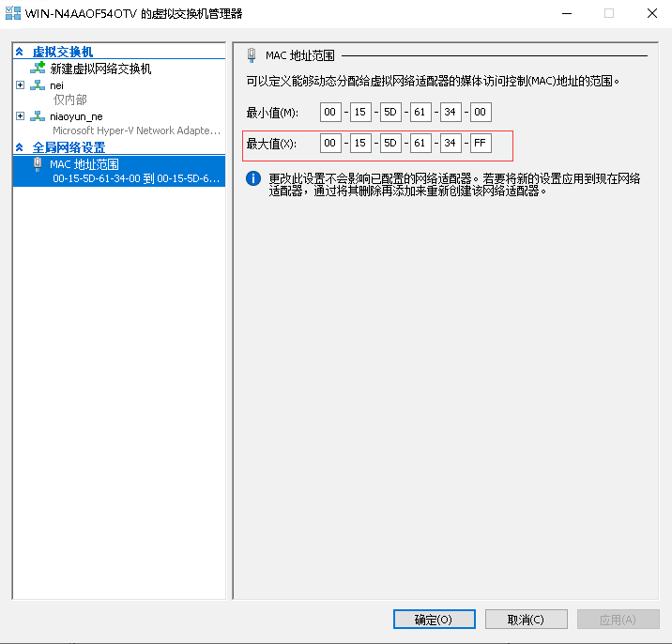The height and width of the screenshot is (644, 672).
Task: Click first octet field of 最大值 (00)
Action: pyautogui.click(x=330, y=144)
